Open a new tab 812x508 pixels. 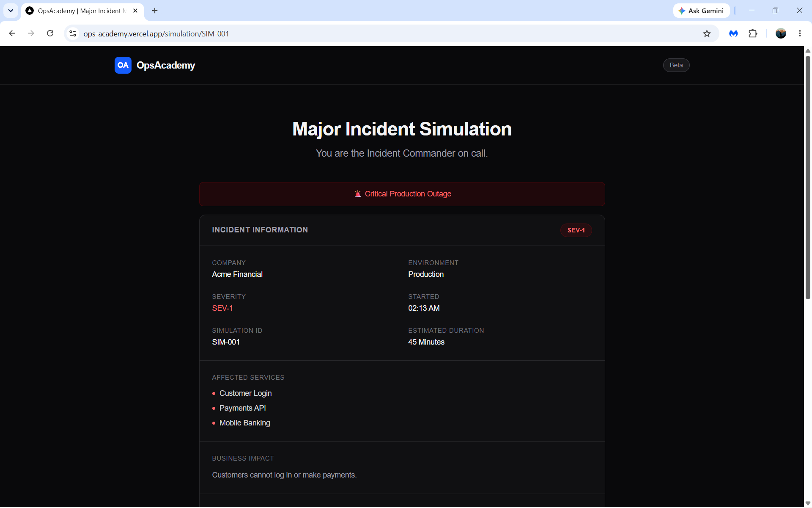click(155, 11)
